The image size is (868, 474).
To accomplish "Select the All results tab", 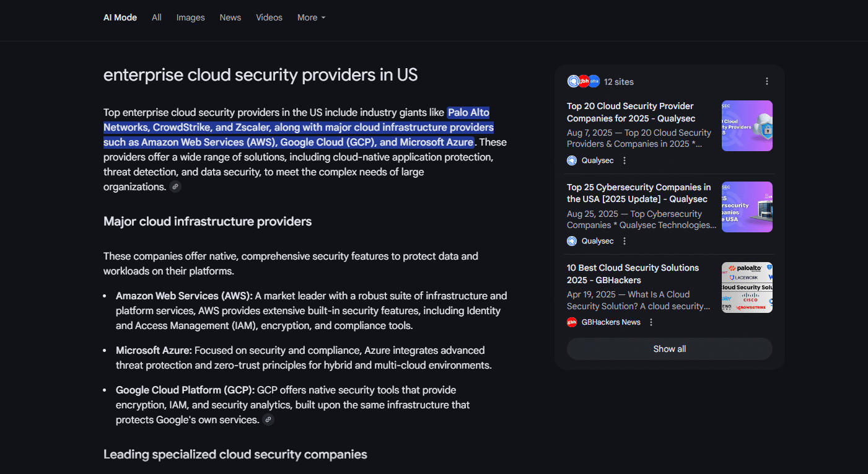I will pyautogui.click(x=157, y=17).
